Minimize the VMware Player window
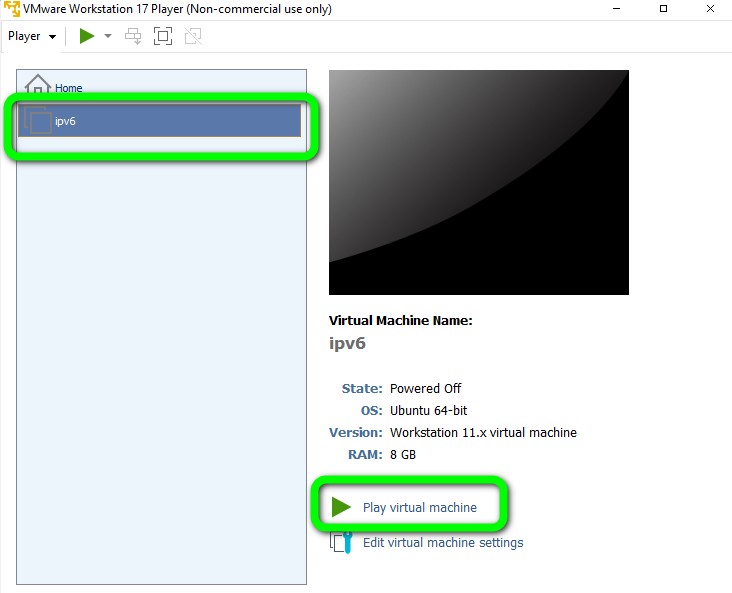The width and height of the screenshot is (732, 593). point(616,9)
